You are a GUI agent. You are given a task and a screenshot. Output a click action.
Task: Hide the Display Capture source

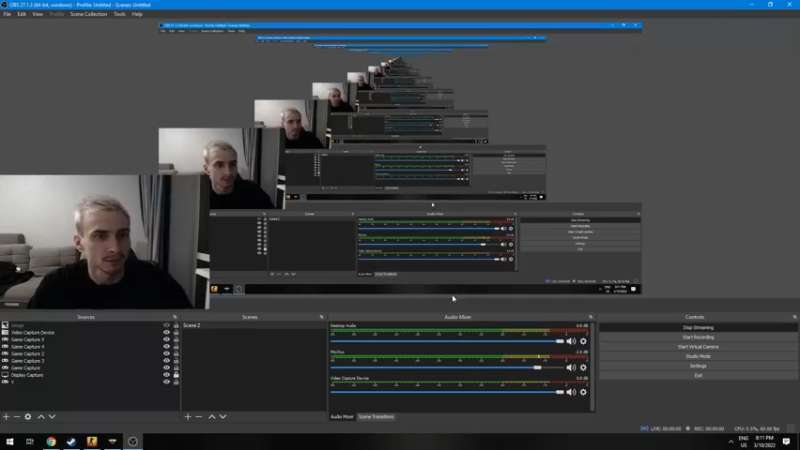pyautogui.click(x=166, y=375)
